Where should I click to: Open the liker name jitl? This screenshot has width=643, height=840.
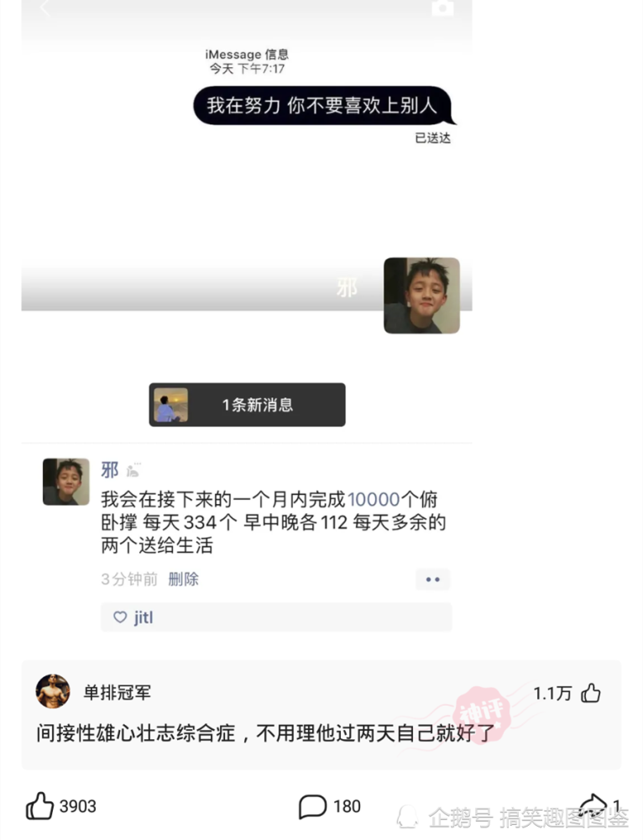(x=143, y=617)
